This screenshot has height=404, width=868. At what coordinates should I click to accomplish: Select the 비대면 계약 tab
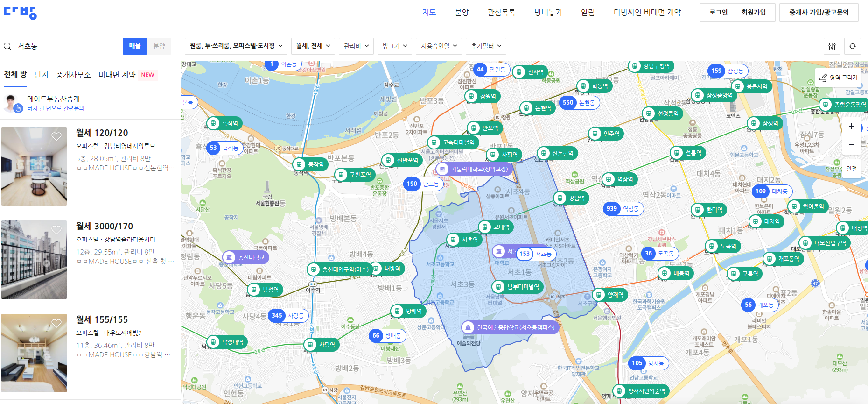(117, 75)
